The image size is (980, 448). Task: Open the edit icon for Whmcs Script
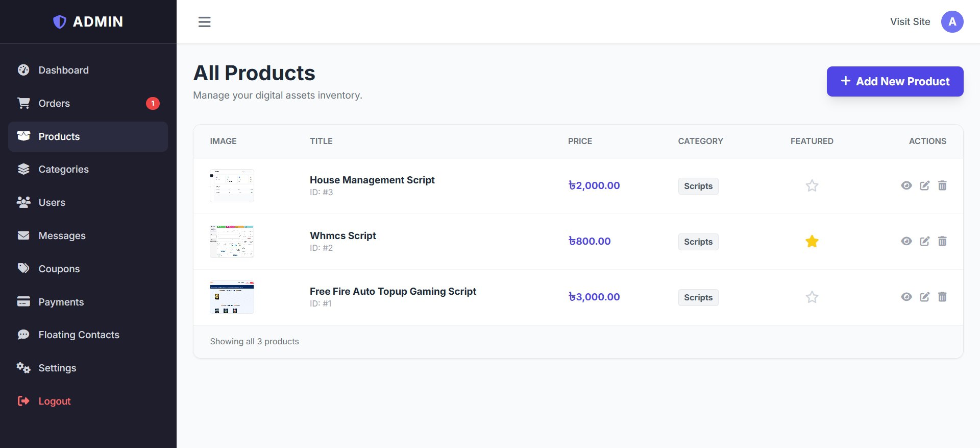[x=924, y=241]
